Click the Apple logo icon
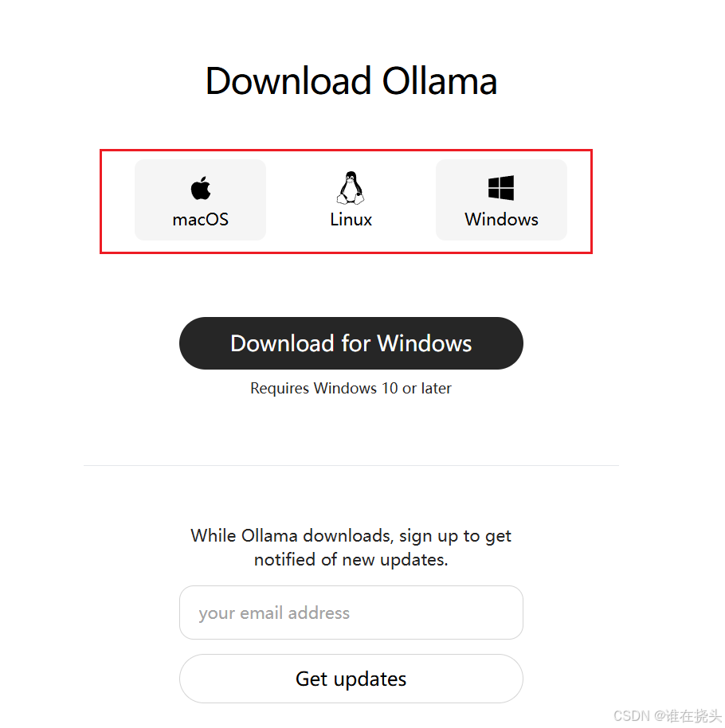The height and width of the screenshot is (728, 725). 201,188
